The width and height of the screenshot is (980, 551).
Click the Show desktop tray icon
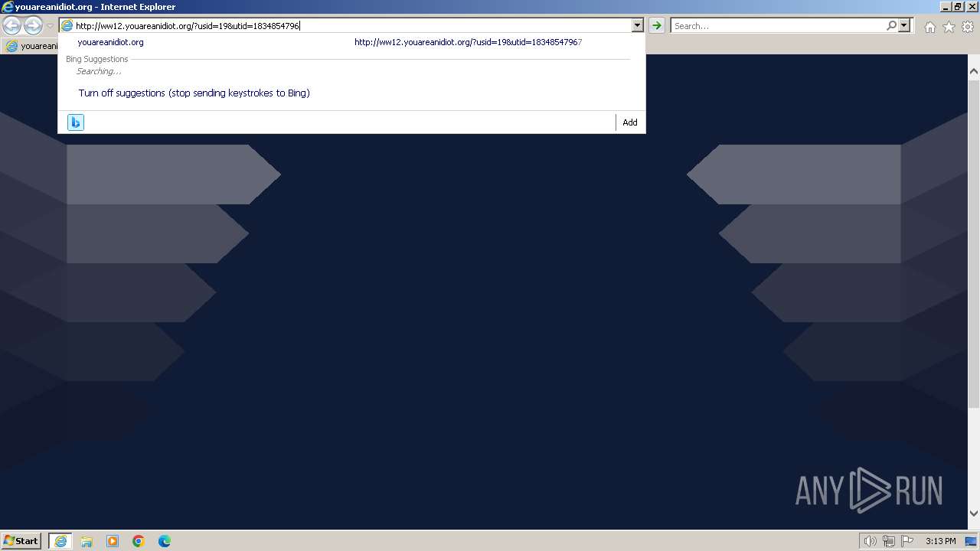coord(972,541)
